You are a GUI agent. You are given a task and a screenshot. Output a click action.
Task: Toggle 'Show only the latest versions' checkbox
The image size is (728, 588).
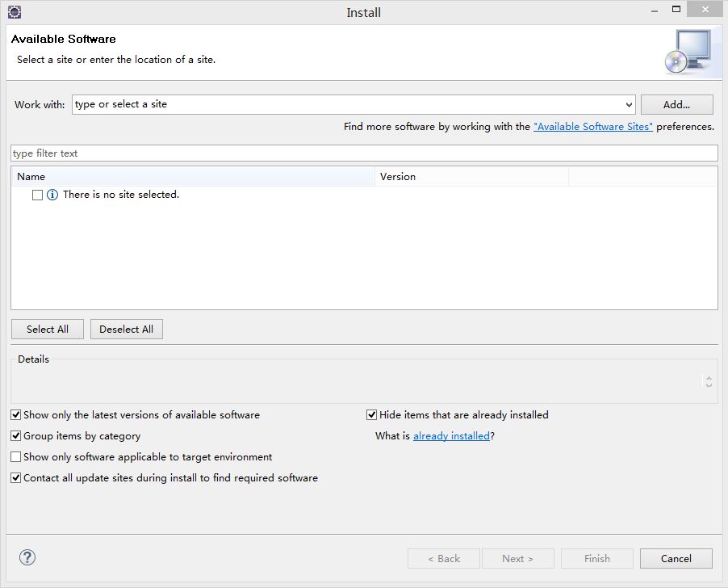pos(16,415)
